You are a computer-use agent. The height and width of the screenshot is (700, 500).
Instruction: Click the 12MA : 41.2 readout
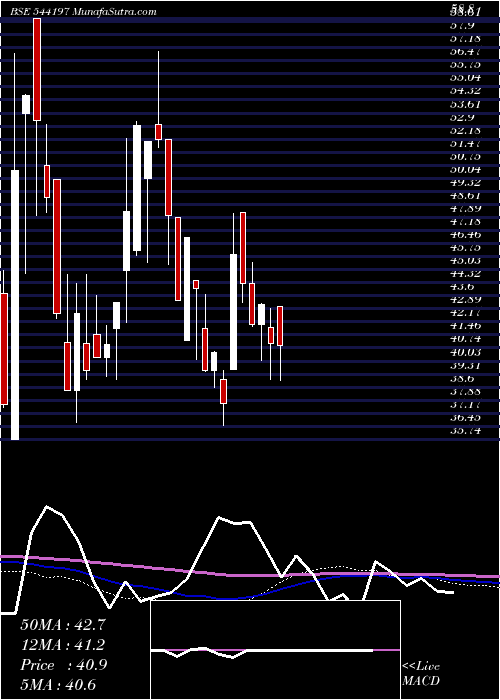(63, 645)
